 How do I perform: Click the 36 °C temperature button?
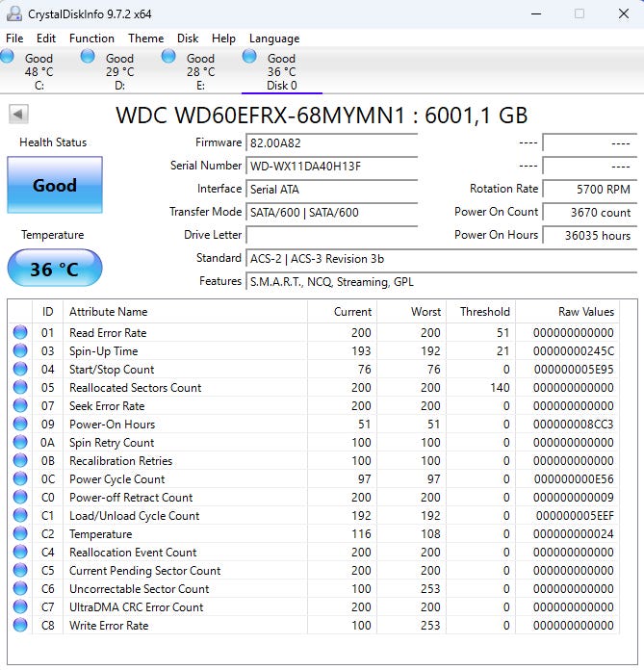(x=54, y=269)
